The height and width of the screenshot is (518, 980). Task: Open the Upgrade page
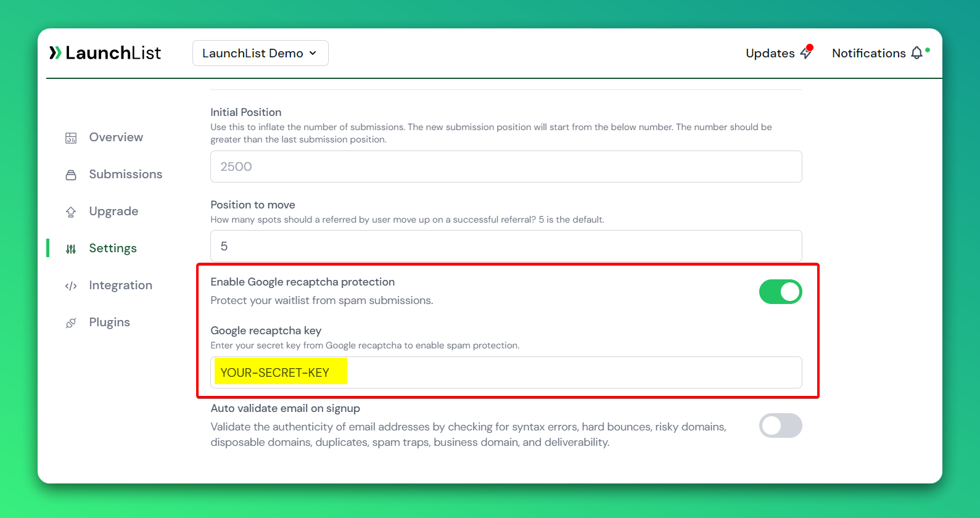113,211
